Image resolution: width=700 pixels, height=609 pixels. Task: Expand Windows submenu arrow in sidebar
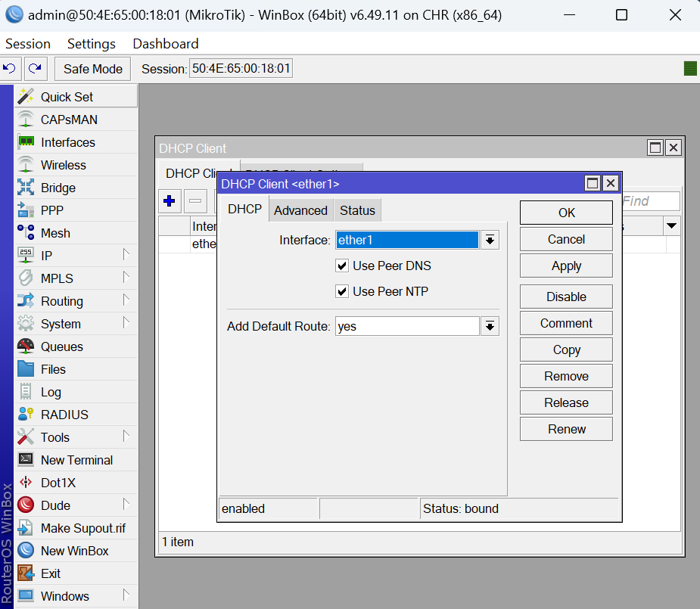click(126, 595)
